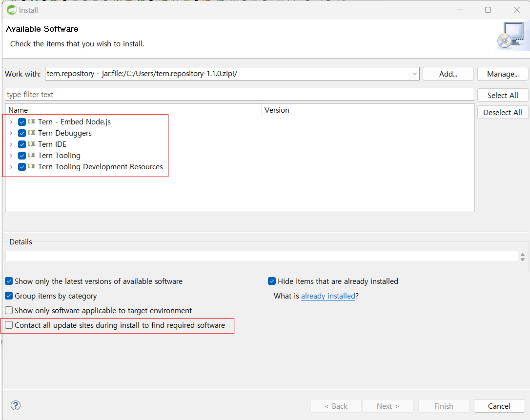
Task: Maximize the Install window
Action: (488, 10)
